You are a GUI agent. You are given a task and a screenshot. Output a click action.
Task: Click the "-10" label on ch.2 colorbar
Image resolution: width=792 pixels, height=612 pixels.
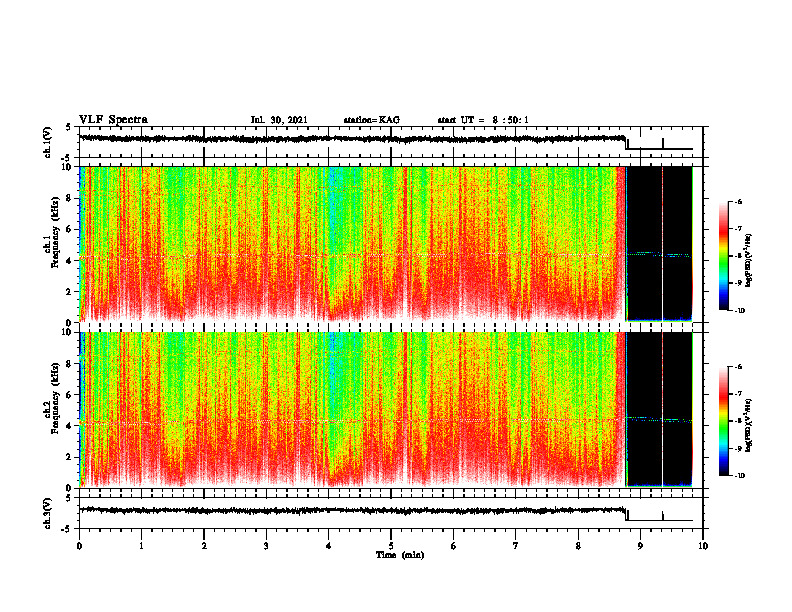739,476
